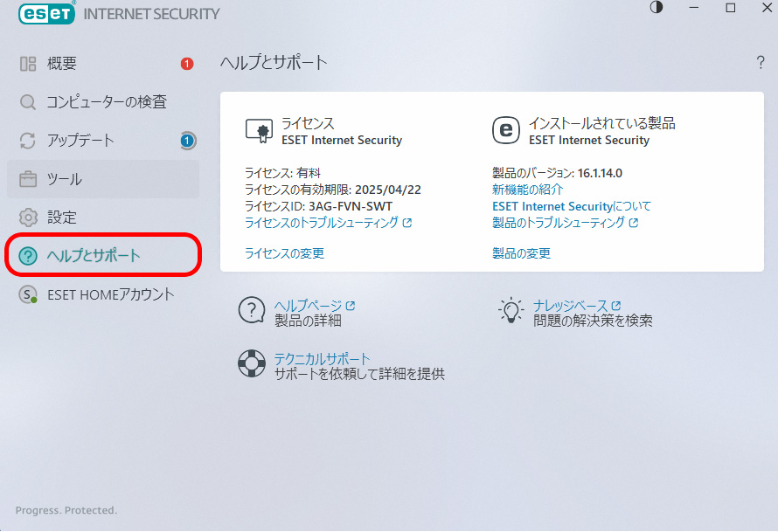The image size is (778, 532).
Task: Click external link icon beside ヘルプページ
Action: click(351, 306)
